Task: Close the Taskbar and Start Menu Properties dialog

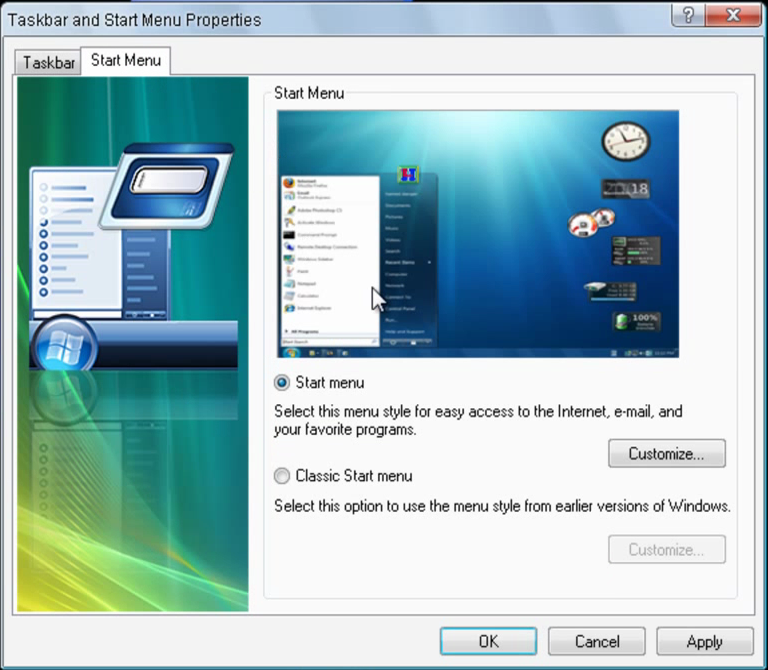Action: (733, 15)
